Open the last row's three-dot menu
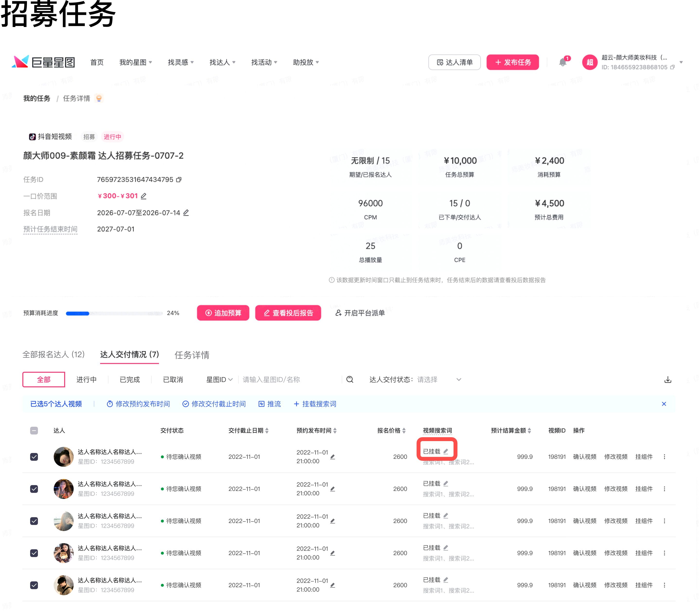 pos(664,585)
